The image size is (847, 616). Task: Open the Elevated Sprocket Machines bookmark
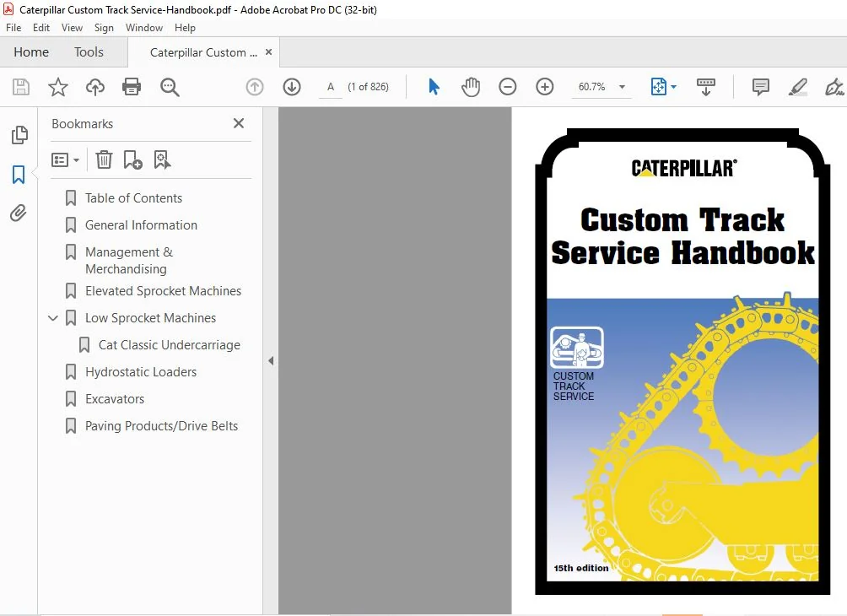[x=163, y=291]
